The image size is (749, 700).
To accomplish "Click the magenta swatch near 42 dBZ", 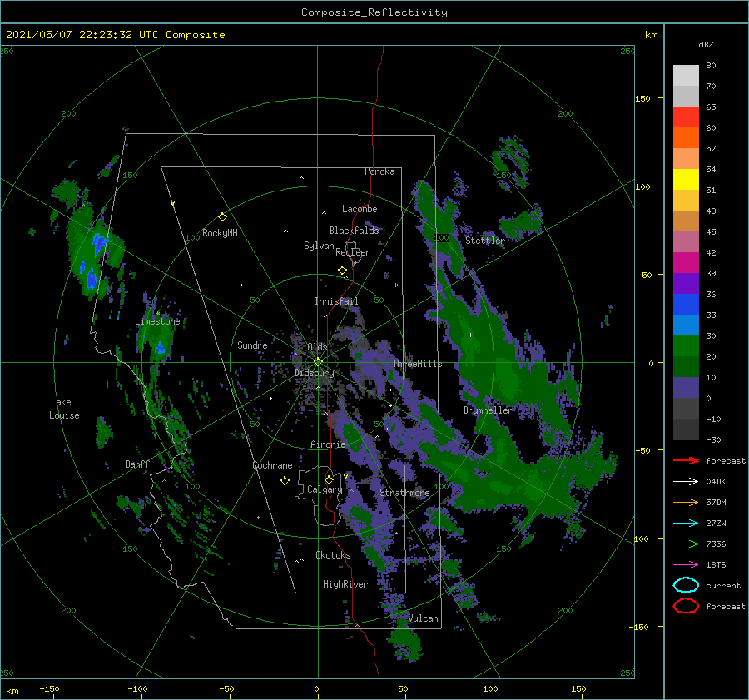I will tap(686, 263).
